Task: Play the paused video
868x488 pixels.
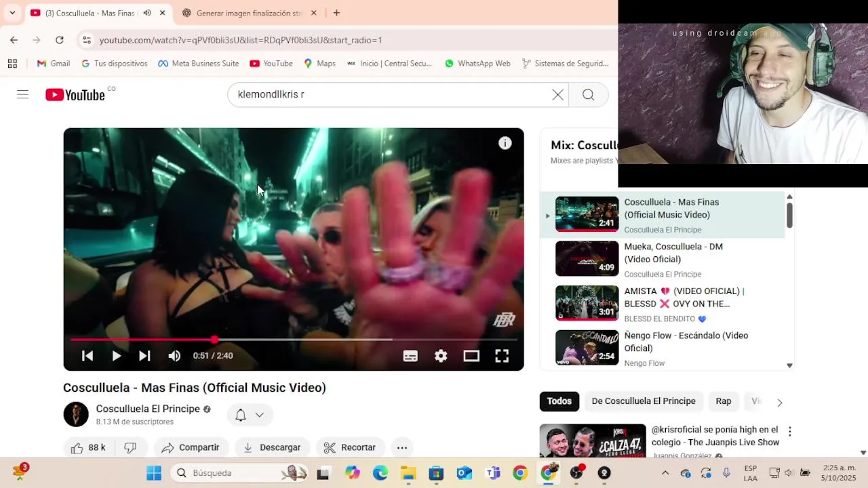Action: tap(116, 356)
